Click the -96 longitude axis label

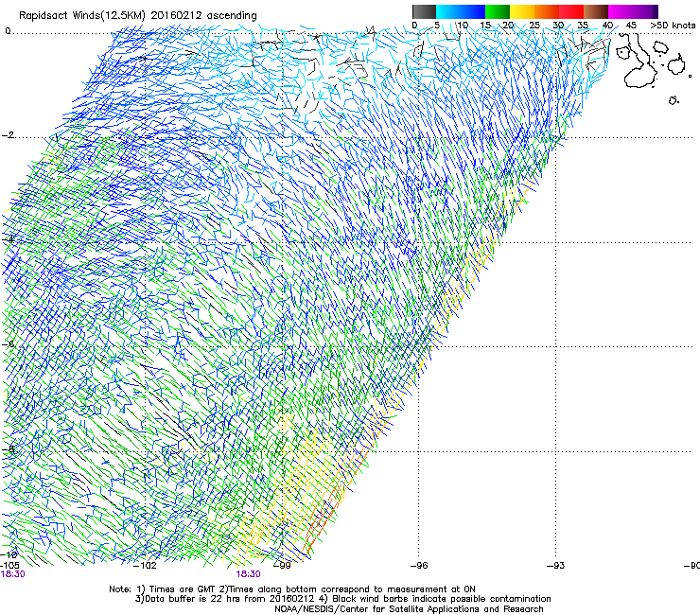pos(419,566)
